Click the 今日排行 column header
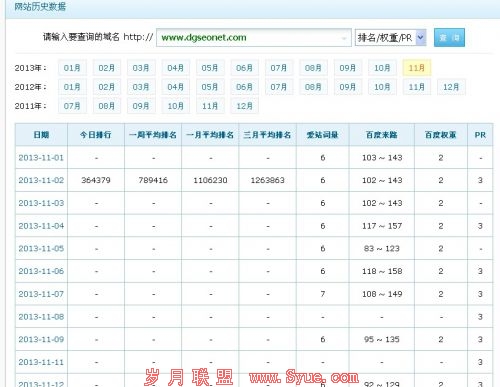Screen dimensions: 500x387 [96, 135]
